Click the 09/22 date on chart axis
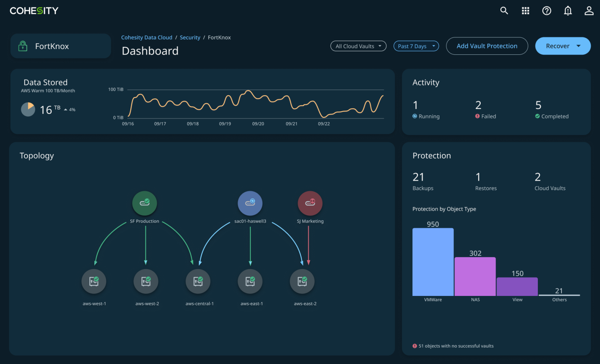Image resolution: width=600 pixels, height=364 pixels. (x=324, y=124)
